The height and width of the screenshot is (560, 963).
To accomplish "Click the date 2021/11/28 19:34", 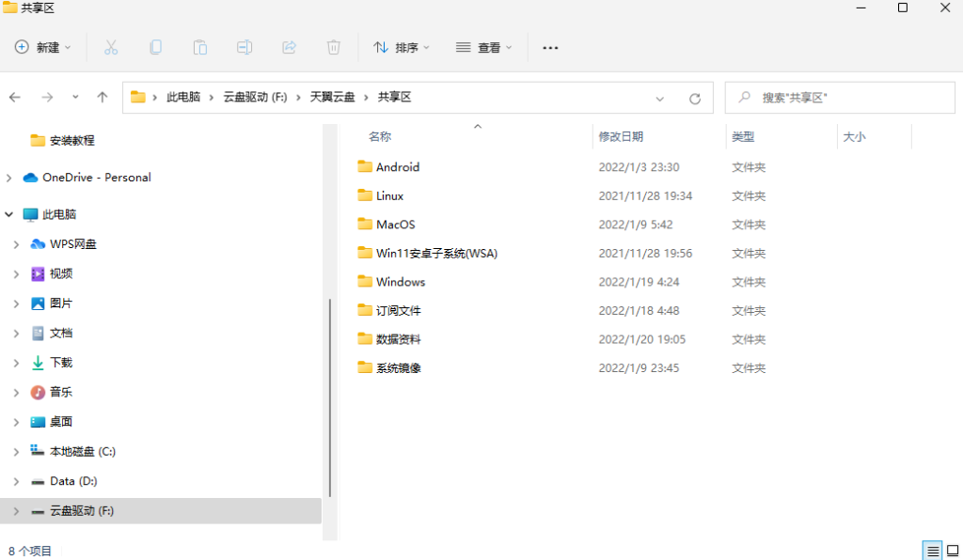I will point(645,195).
